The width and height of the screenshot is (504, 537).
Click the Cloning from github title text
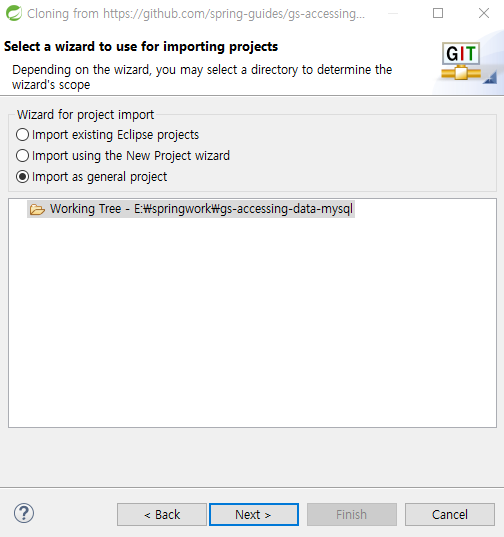(x=196, y=14)
